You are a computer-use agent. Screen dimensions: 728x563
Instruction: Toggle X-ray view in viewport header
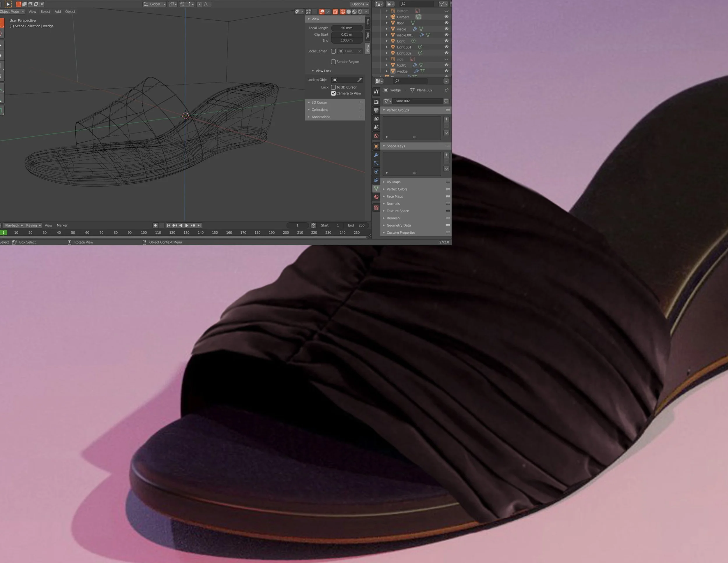point(335,12)
